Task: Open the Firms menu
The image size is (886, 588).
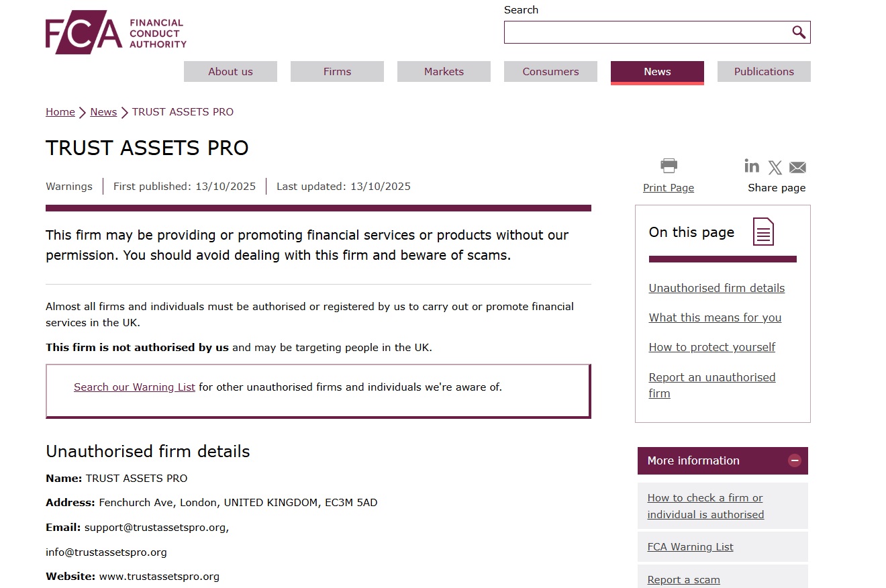Action: click(x=337, y=72)
